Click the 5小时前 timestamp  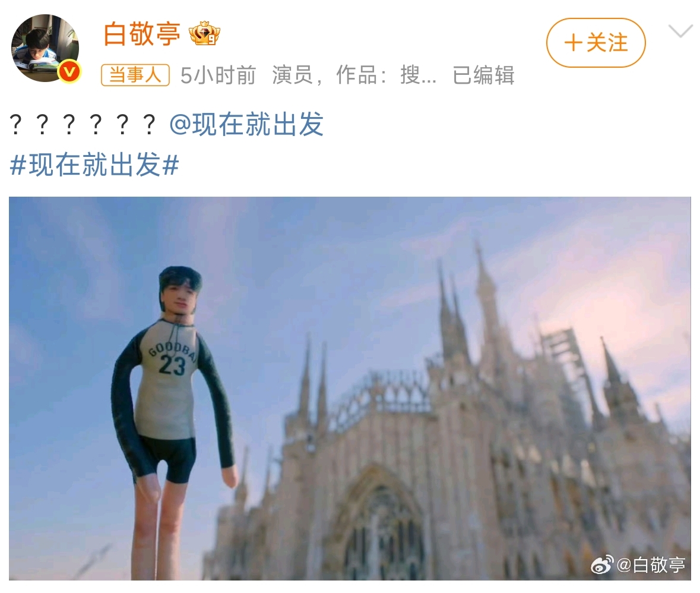(x=218, y=75)
